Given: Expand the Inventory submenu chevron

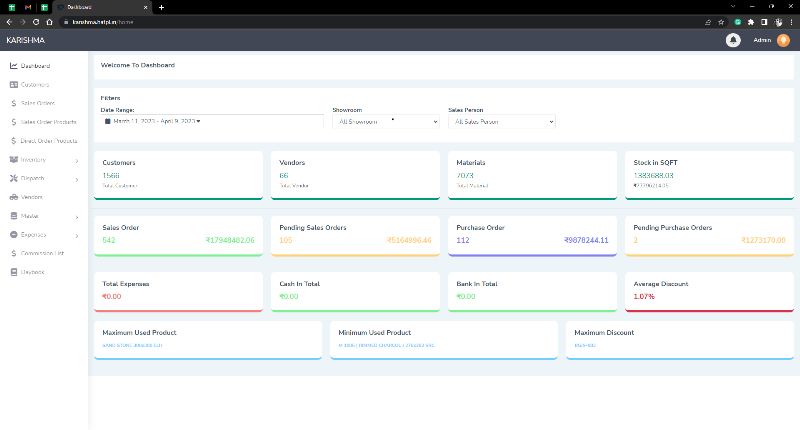Looking at the screenshot, I should (x=77, y=161).
